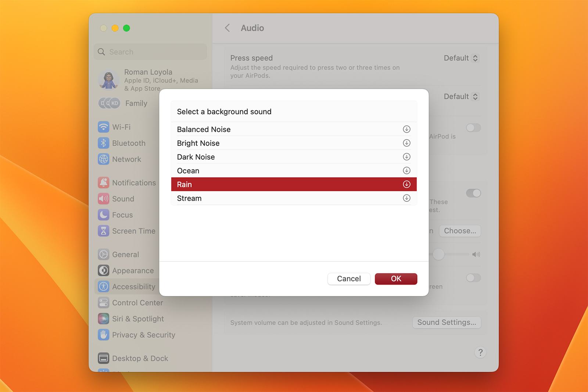Open the help question mark button

click(480, 352)
